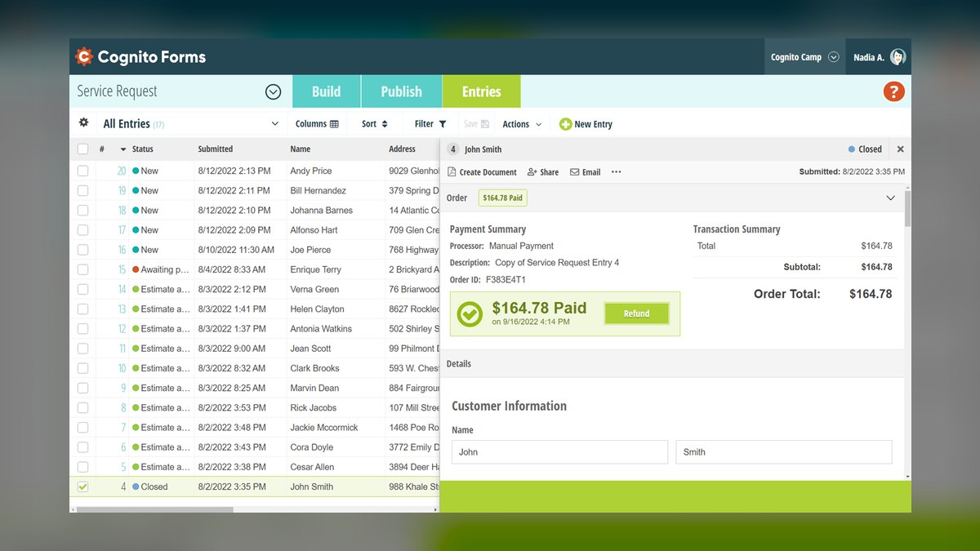980x551 pixels.
Task: Check the Andy Price entry checkbox
Action: click(82, 171)
